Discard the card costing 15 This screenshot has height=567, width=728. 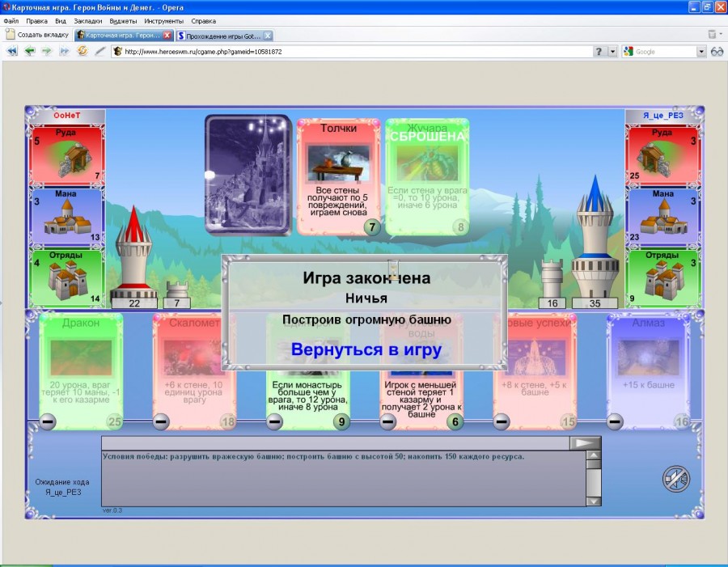(501, 421)
